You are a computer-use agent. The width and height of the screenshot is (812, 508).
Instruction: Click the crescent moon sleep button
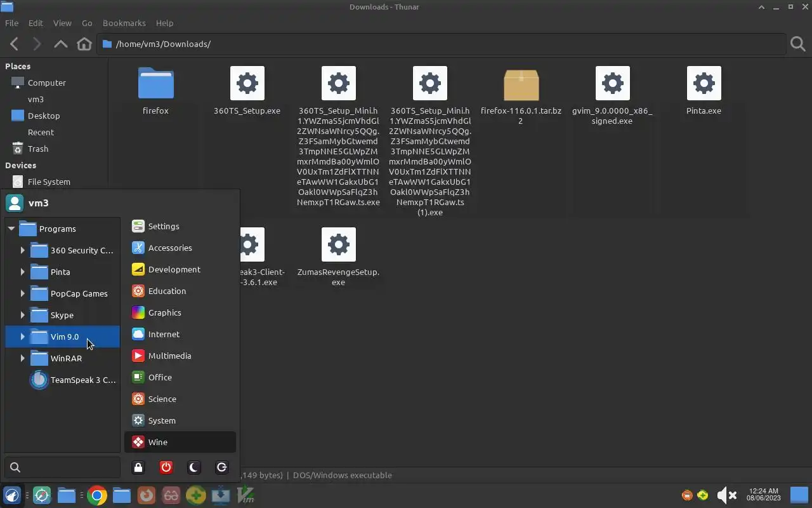pos(194,467)
